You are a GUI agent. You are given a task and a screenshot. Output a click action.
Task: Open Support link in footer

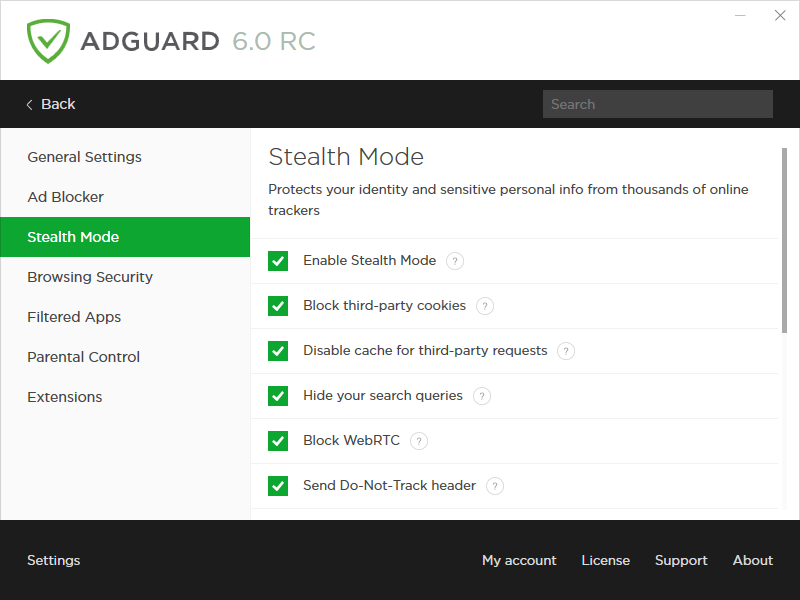click(681, 560)
